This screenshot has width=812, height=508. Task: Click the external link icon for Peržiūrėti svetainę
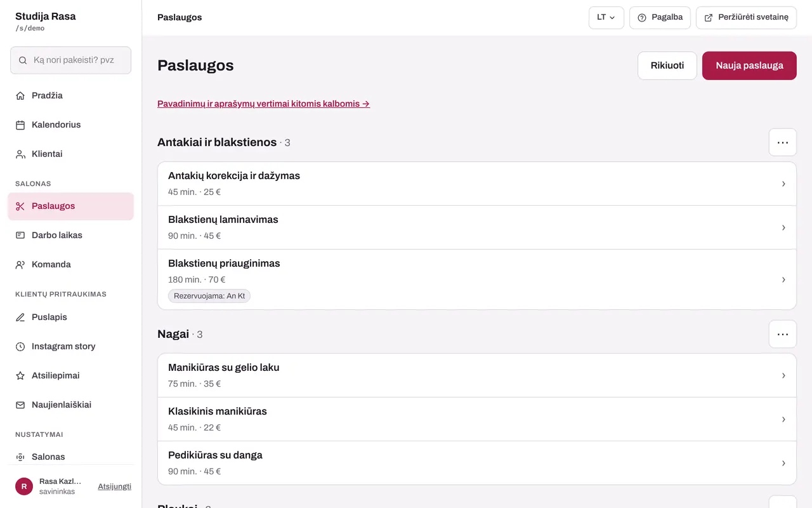pyautogui.click(x=709, y=18)
